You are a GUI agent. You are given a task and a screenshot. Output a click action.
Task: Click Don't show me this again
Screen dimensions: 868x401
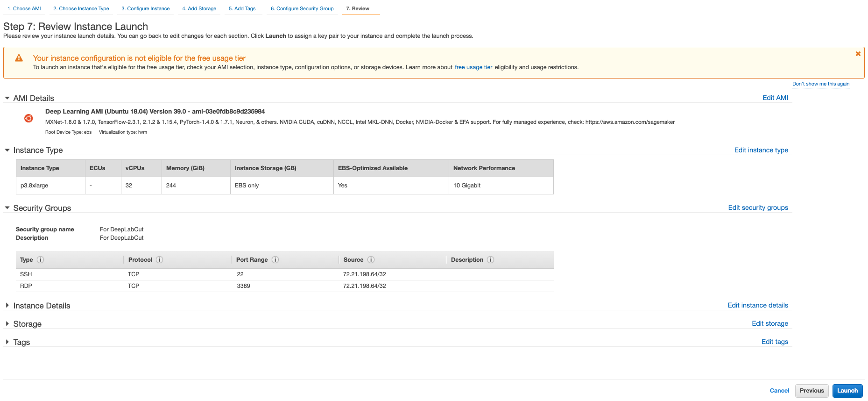coord(821,84)
